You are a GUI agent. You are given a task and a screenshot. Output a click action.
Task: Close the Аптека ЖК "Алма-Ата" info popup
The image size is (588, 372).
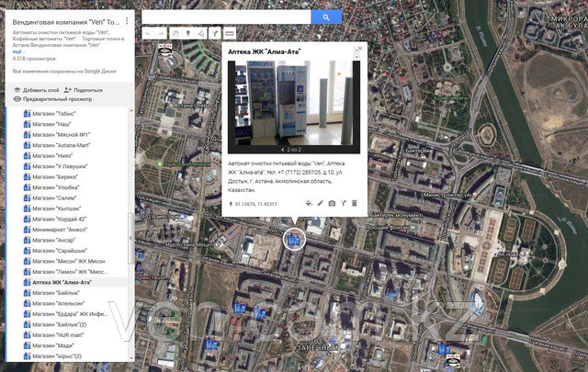(x=359, y=49)
